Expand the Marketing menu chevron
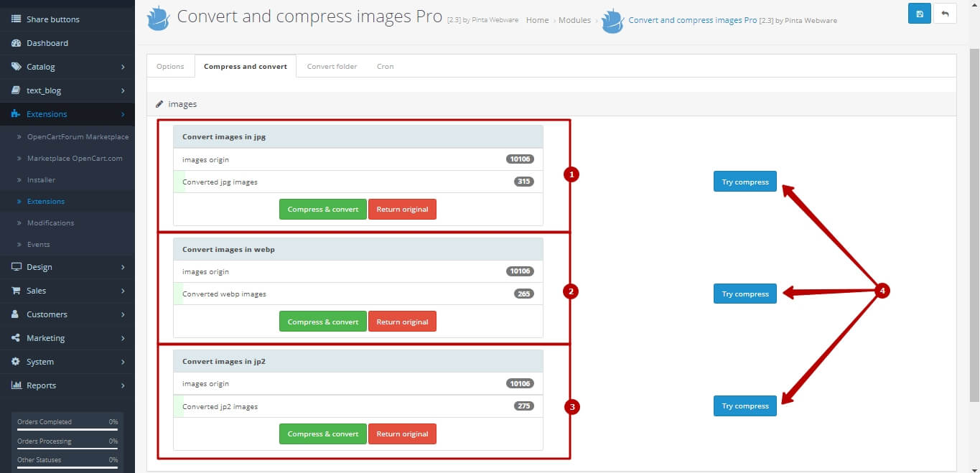This screenshot has width=980, height=473. coord(123,338)
